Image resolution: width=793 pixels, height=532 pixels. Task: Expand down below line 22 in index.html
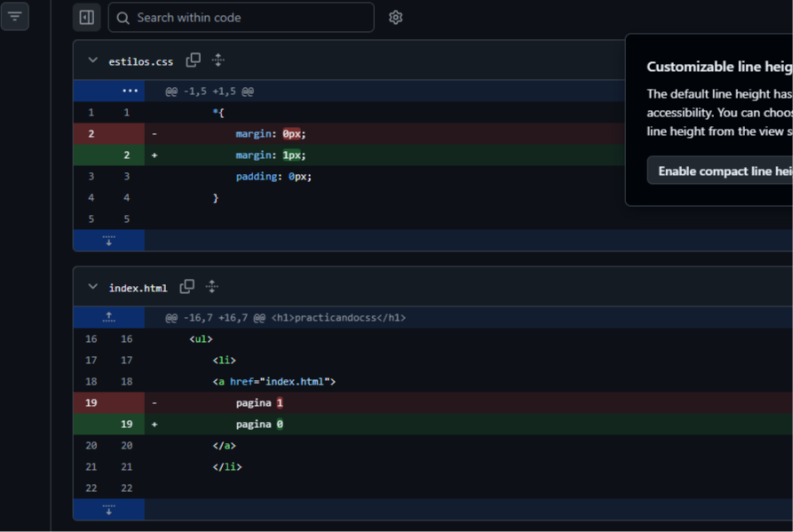108,509
